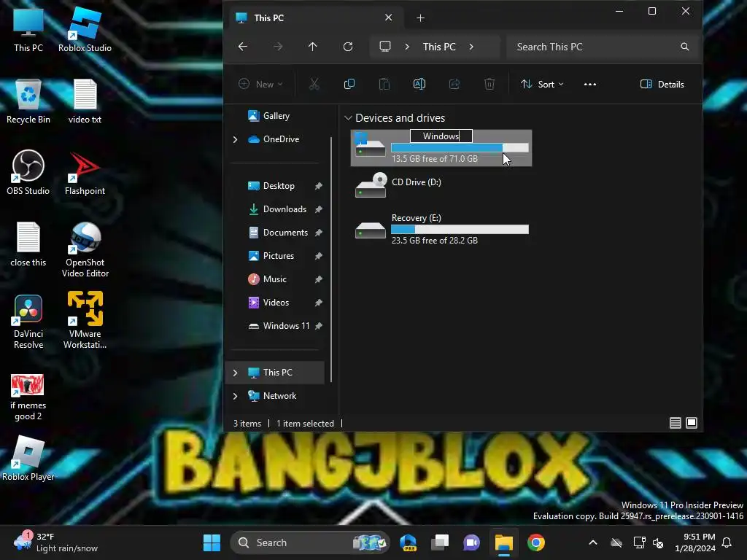
Task: Open the New dropdown menu
Action: [x=260, y=85]
